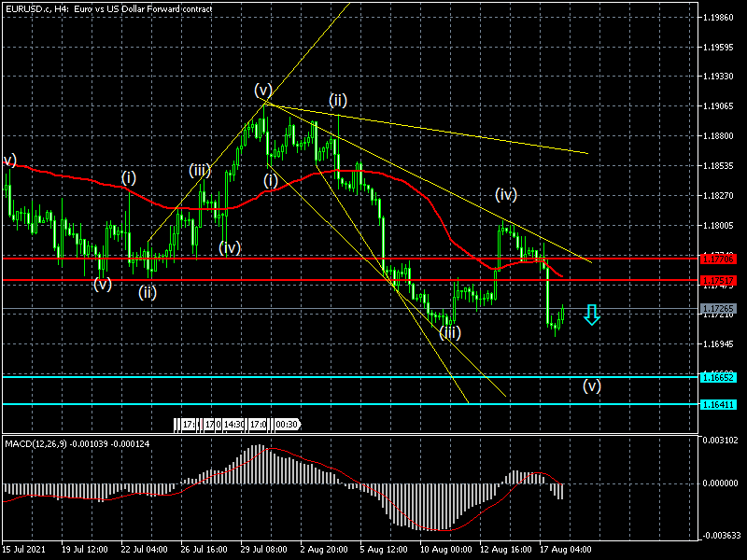
Task: Click the 00:30 news event marker
Action: 289,425
